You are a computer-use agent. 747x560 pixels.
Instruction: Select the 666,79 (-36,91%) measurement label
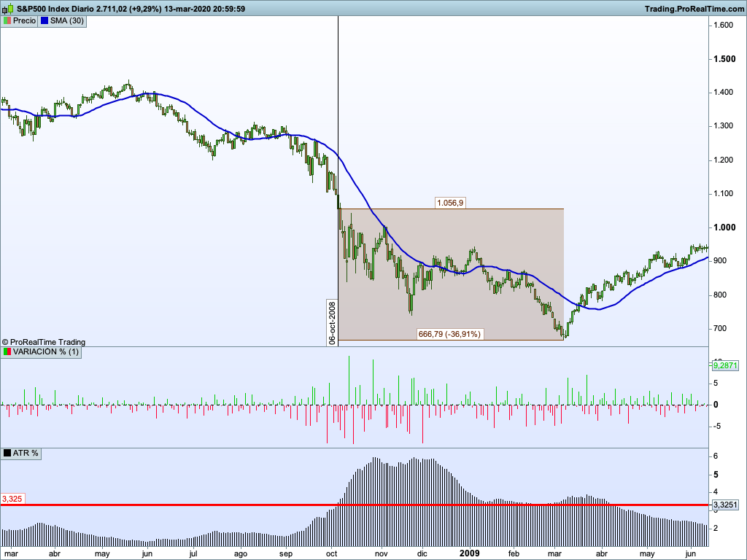point(450,334)
